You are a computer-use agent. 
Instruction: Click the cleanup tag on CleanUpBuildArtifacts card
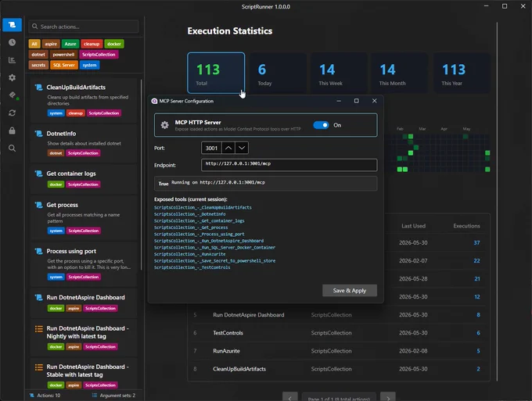click(75, 113)
